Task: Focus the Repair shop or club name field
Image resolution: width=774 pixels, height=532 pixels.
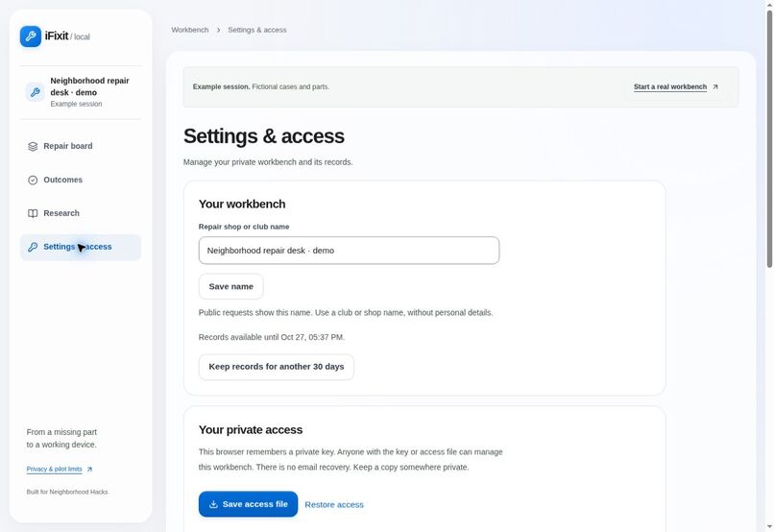Action: click(349, 251)
